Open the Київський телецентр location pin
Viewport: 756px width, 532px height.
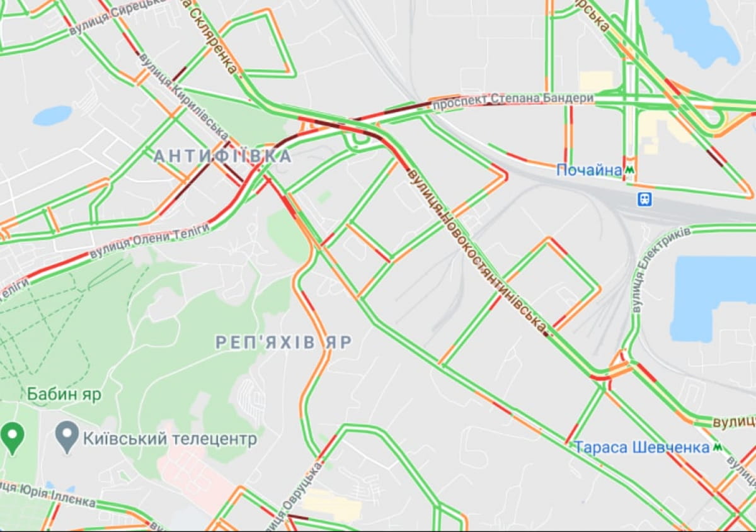coord(67,436)
